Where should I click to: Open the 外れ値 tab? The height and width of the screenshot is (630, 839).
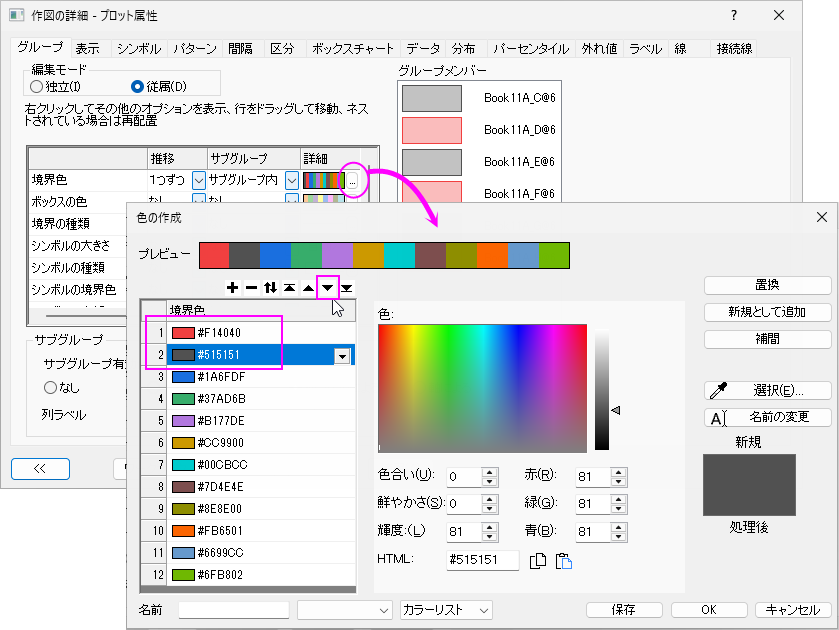pyautogui.click(x=599, y=49)
